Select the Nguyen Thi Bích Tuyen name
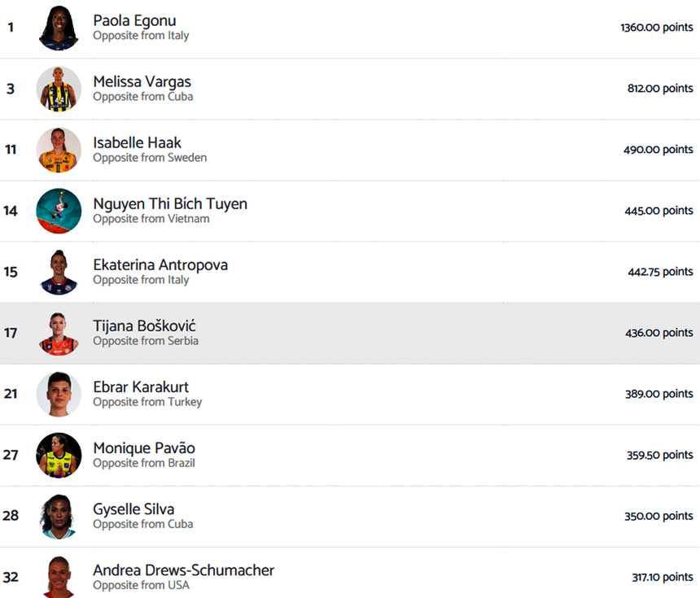Viewport: 700px width, 598px height. 170,203
